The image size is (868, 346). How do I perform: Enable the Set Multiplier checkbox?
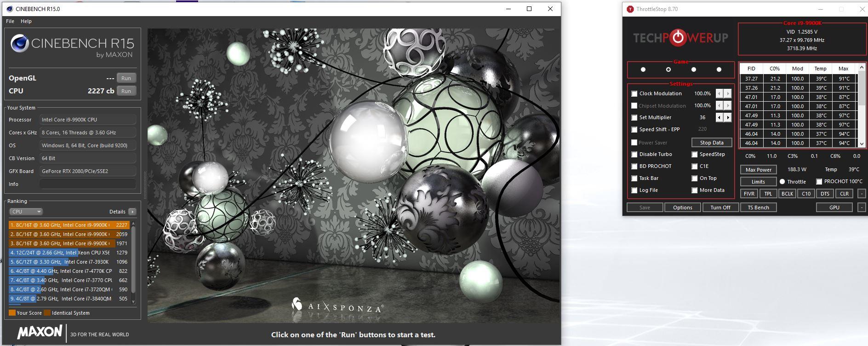tap(634, 118)
